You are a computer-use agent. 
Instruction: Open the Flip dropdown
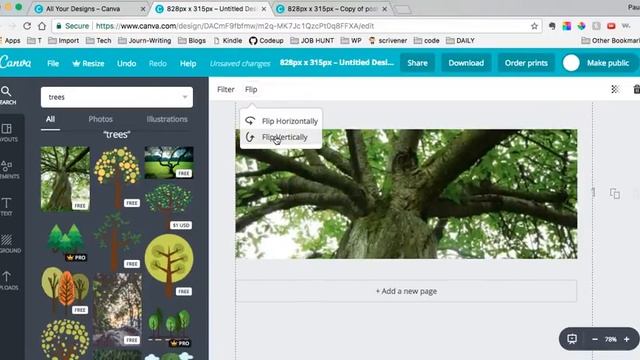click(251, 89)
